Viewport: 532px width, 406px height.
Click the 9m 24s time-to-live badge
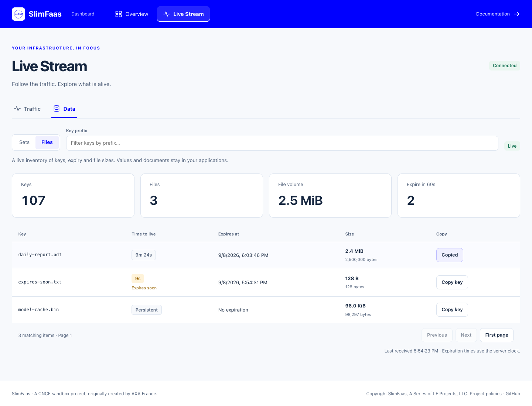(144, 255)
